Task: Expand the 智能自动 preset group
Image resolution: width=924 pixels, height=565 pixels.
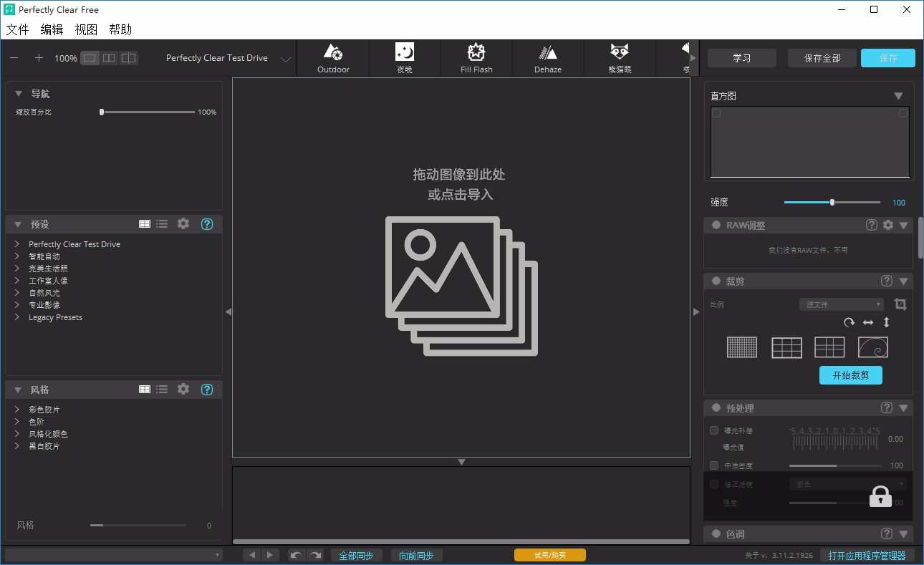Action: (x=16, y=256)
